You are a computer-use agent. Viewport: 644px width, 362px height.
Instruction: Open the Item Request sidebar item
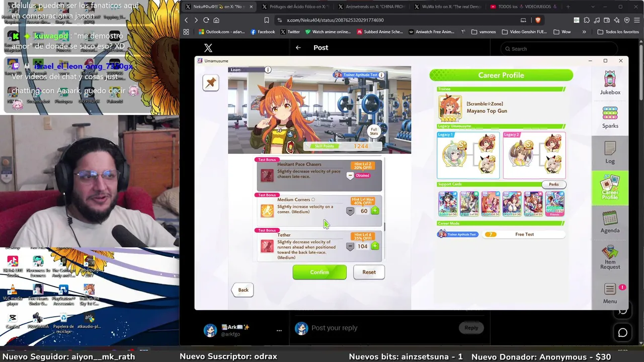pos(610,257)
